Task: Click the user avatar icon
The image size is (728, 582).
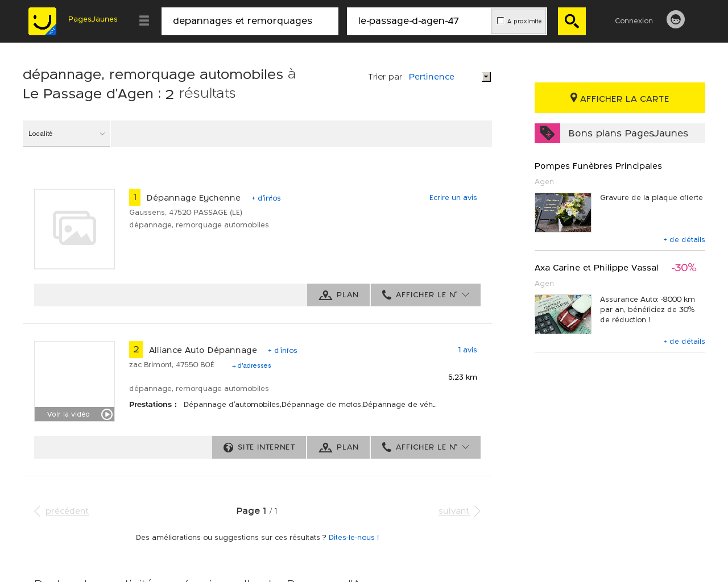Action: click(676, 19)
